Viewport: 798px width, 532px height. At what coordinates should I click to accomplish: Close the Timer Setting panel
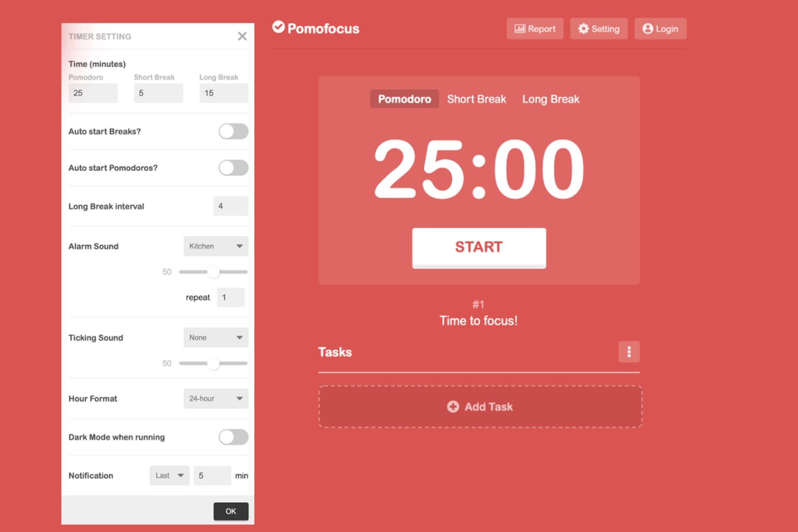(x=242, y=36)
